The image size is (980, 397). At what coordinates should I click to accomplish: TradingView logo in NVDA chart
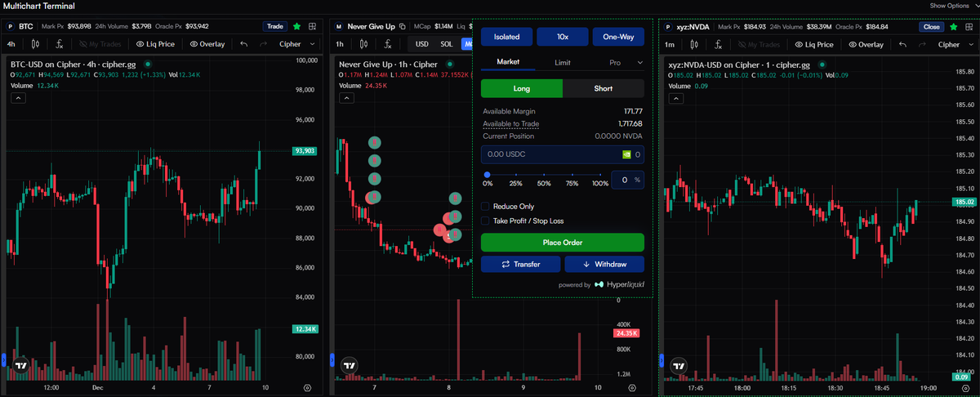[x=679, y=366]
